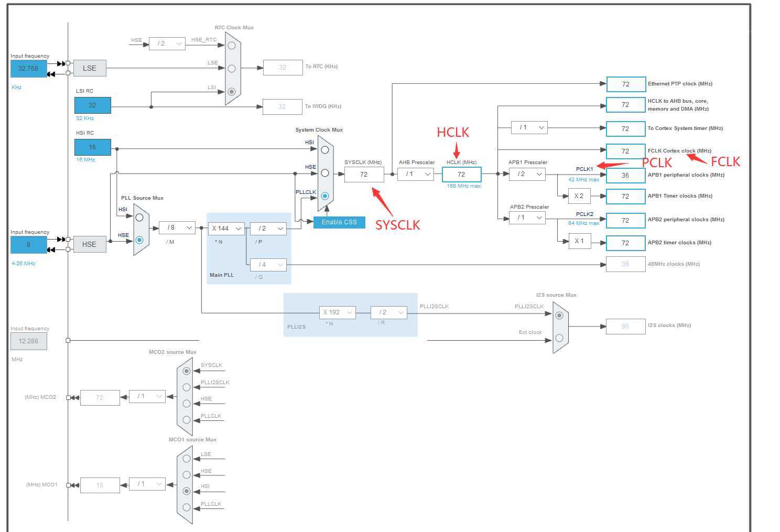Select HSI in PLL Source Mux

pos(139,217)
